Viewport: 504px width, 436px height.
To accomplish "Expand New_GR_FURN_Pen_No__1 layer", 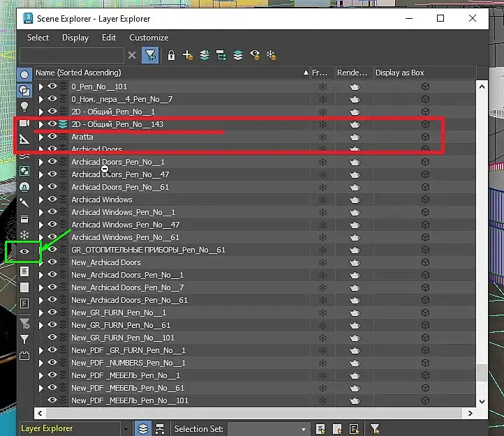I will click(x=40, y=313).
